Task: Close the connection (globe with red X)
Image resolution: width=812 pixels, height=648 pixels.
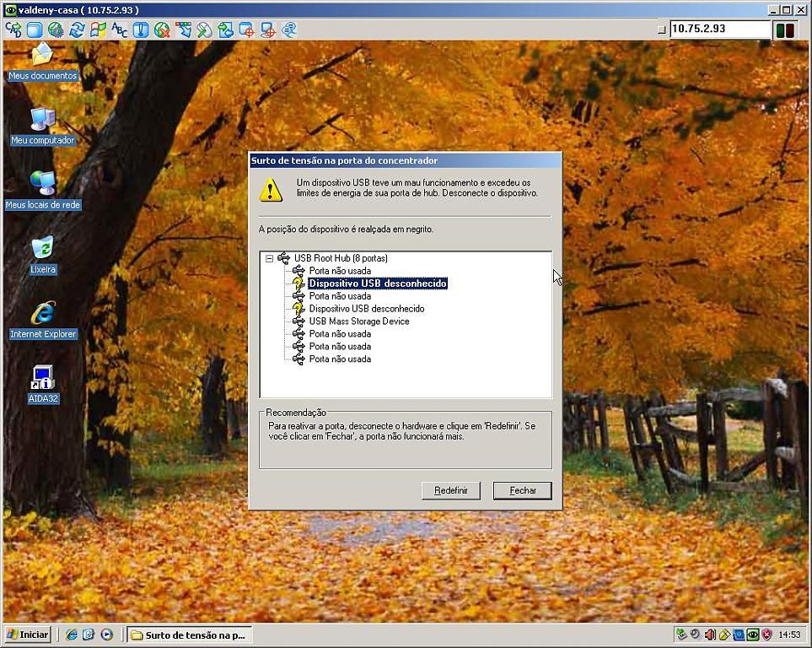Action: coord(162,30)
